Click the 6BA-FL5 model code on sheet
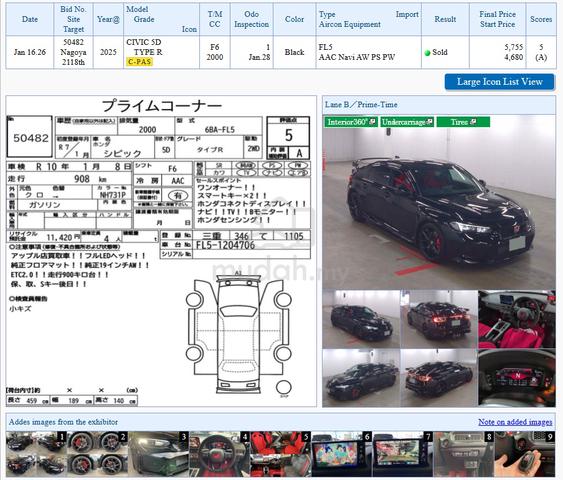 [219, 130]
